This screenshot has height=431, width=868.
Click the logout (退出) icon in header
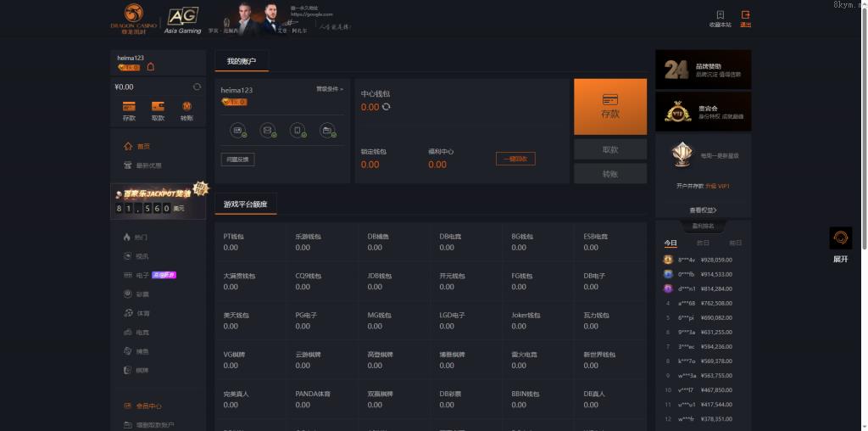coord(745,15)
